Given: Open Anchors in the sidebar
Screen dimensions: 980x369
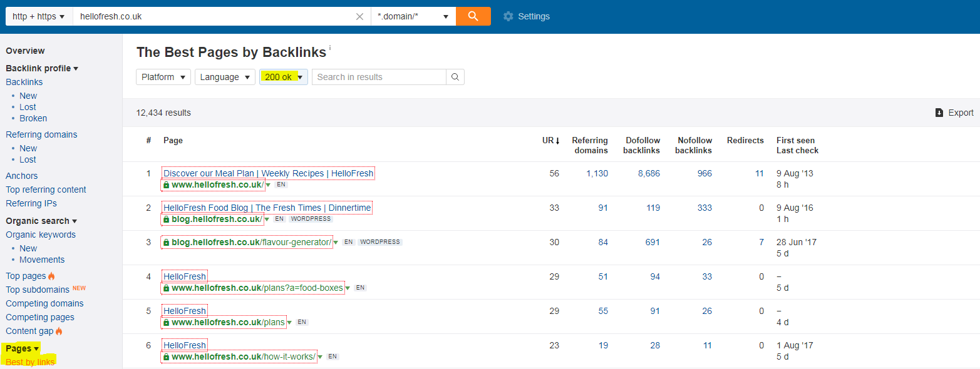Looking at the screenshot, I should click(x=22, y=176).
